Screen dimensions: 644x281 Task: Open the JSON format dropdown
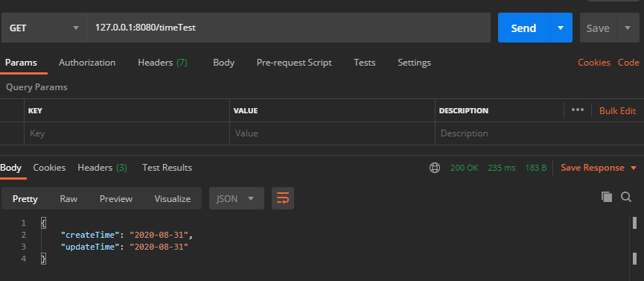point(237,199)
